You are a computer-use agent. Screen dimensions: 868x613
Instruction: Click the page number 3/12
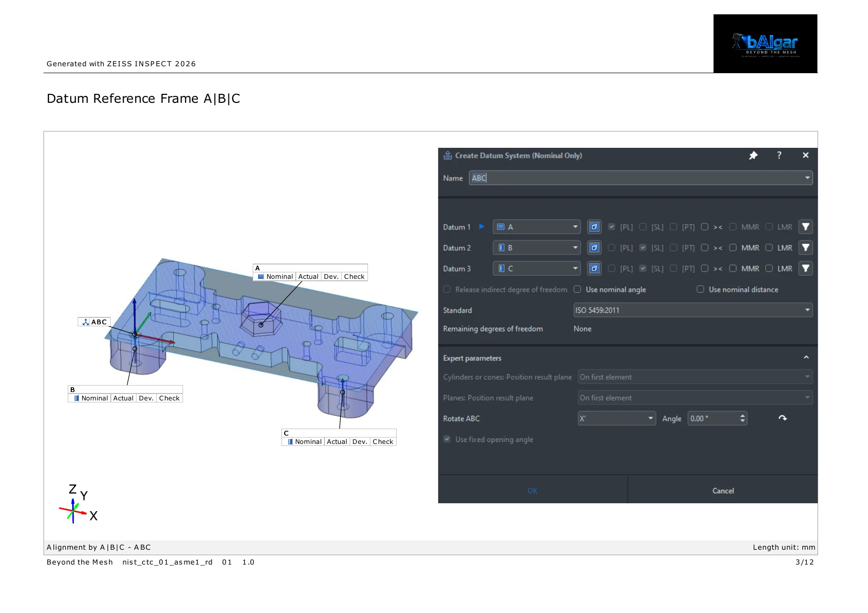tap(805, 562)
